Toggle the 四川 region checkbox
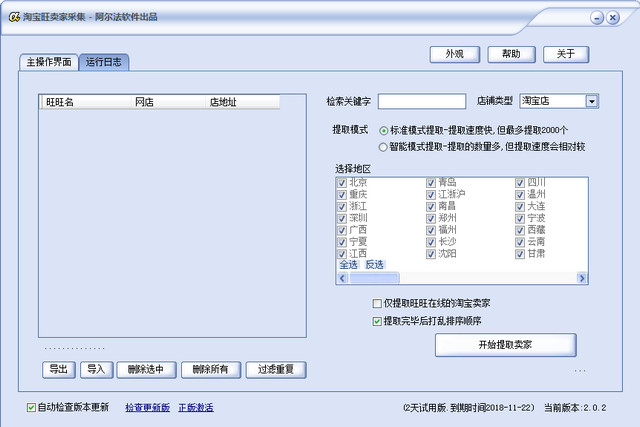Viewport: 640px width, 427px height. coord(520,183)
